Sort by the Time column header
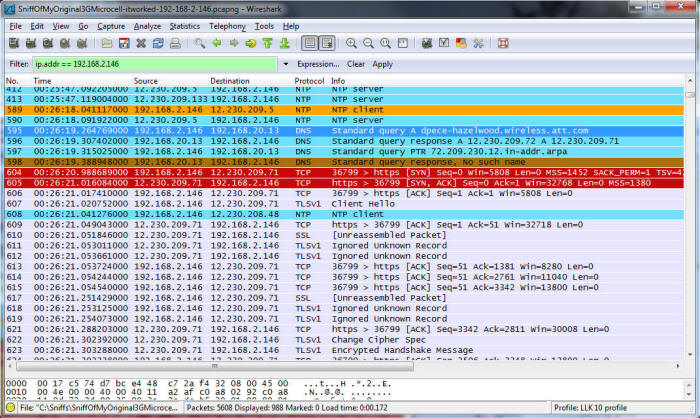 42,81
